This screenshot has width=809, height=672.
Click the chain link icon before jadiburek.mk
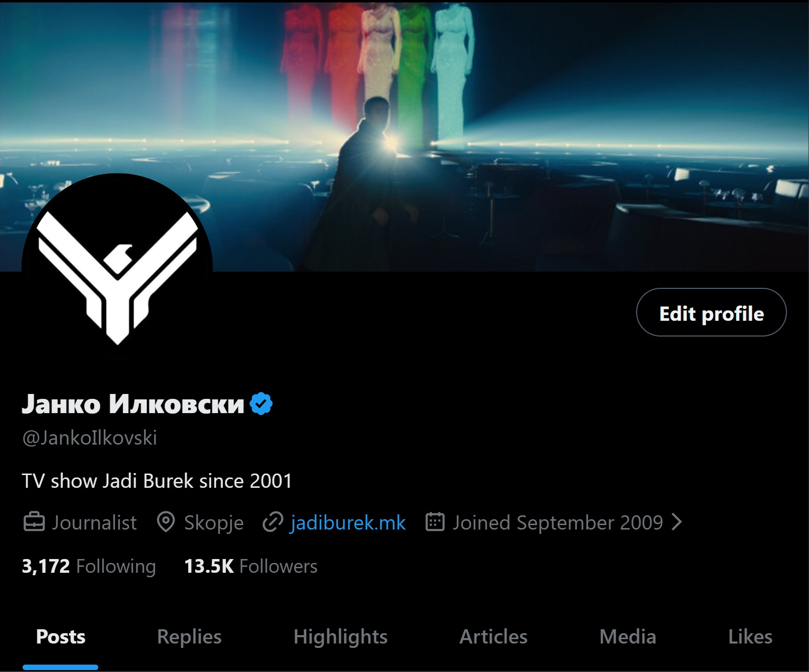tap(273, 522)
